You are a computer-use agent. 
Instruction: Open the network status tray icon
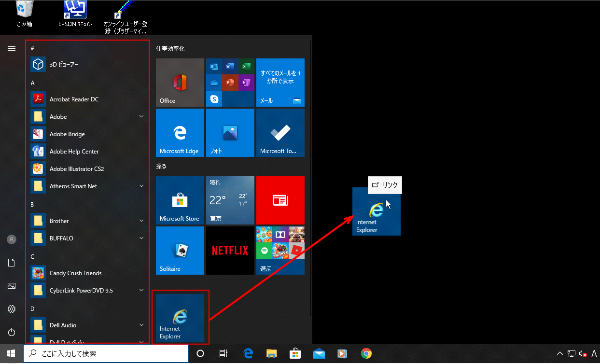click(572, 354)
